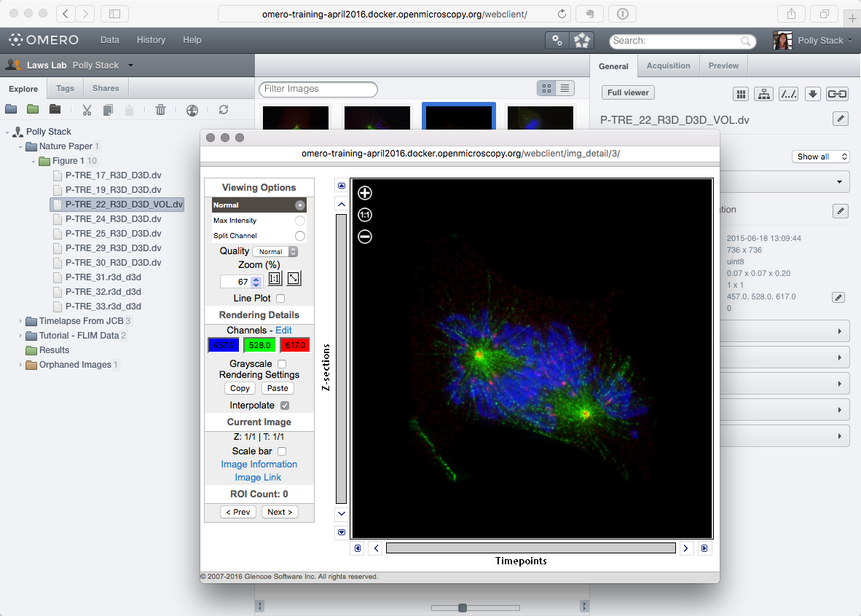
Task: Zoom in using the viewer plus icon
Action: [x=364, y=193]
